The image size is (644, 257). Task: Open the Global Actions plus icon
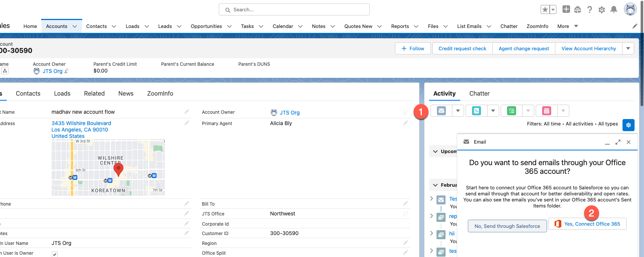(x=566, y=9)
